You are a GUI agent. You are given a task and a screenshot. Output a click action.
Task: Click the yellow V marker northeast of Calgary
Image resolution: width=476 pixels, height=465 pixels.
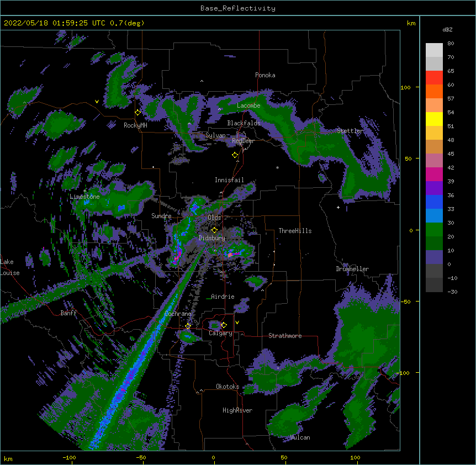(x=237, y=323)
